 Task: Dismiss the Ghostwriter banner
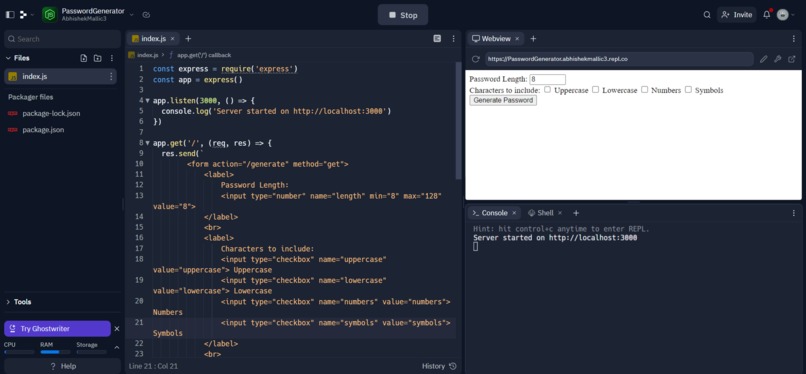point(117,329)
